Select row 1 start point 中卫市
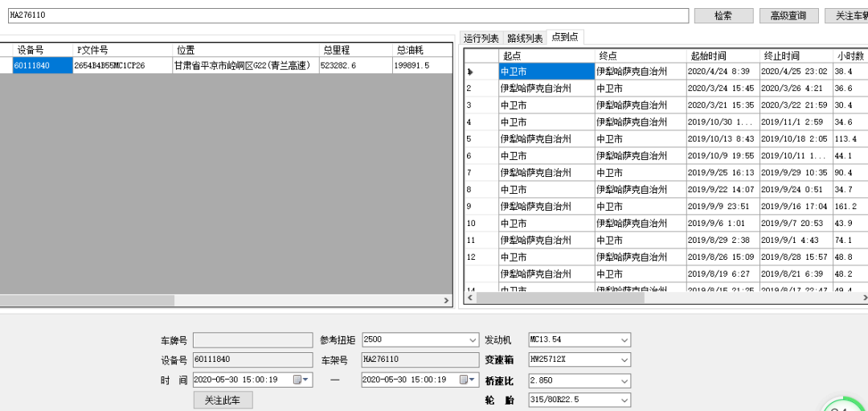868x411 pixels. pyautogui.click(x=547, y=72)
